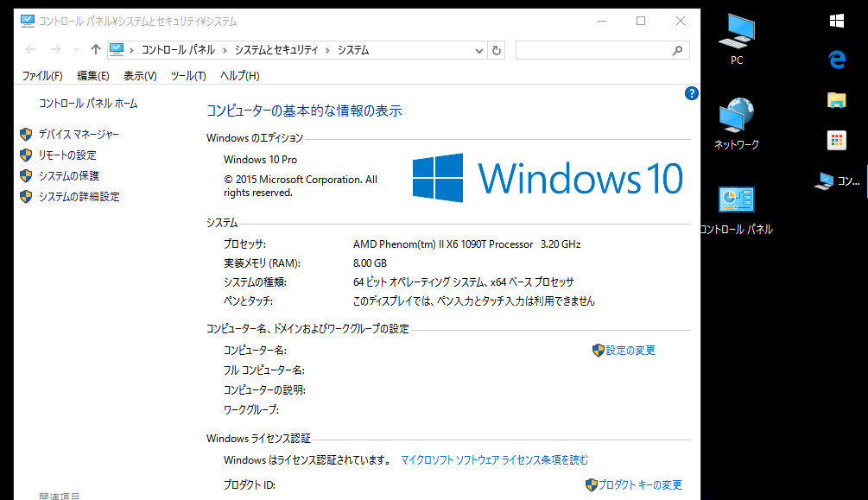Click shield icon beside リモートの設定

pyautogui.click(x=26, y=155)
